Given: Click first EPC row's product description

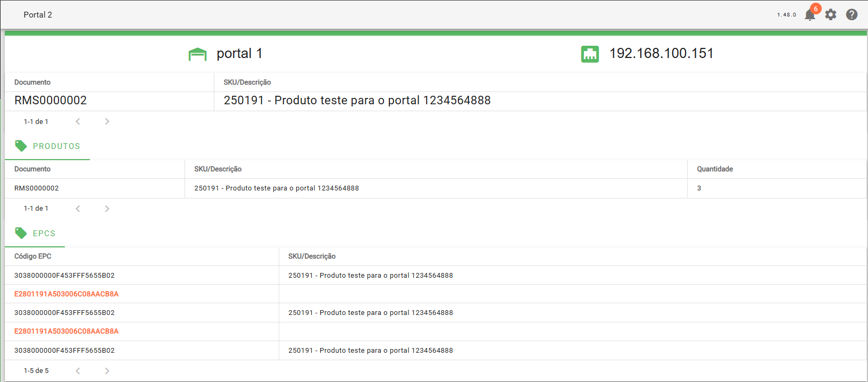Looking at the screenshot, I should tap(371, 276).
